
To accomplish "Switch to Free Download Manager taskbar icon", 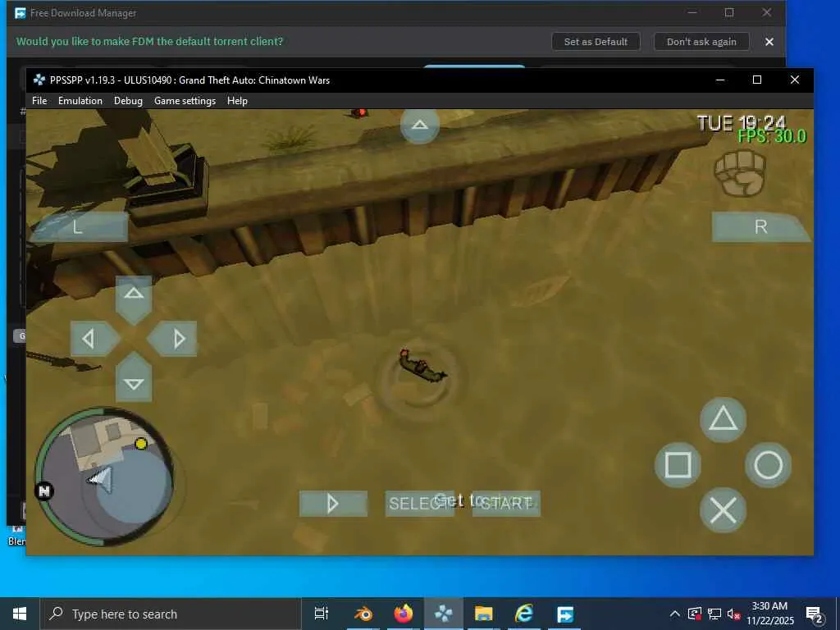I will coord(564,614).
